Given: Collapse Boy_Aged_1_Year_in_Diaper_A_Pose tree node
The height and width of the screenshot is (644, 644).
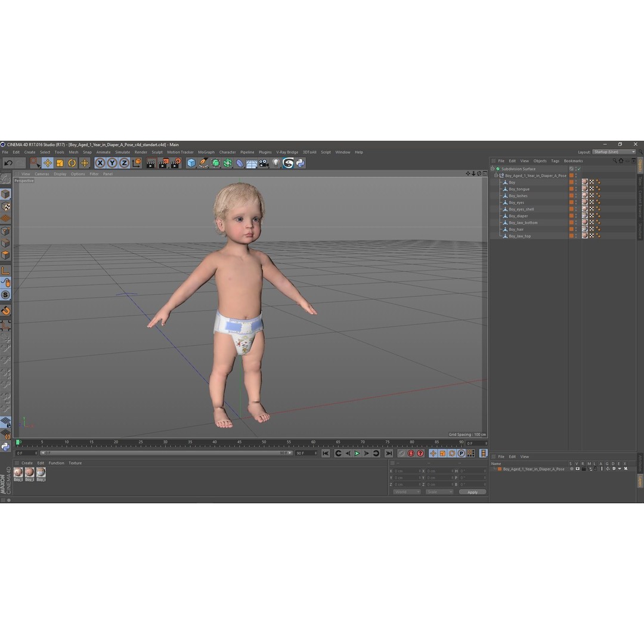Looking at the screenshot, I should point(496,175).
